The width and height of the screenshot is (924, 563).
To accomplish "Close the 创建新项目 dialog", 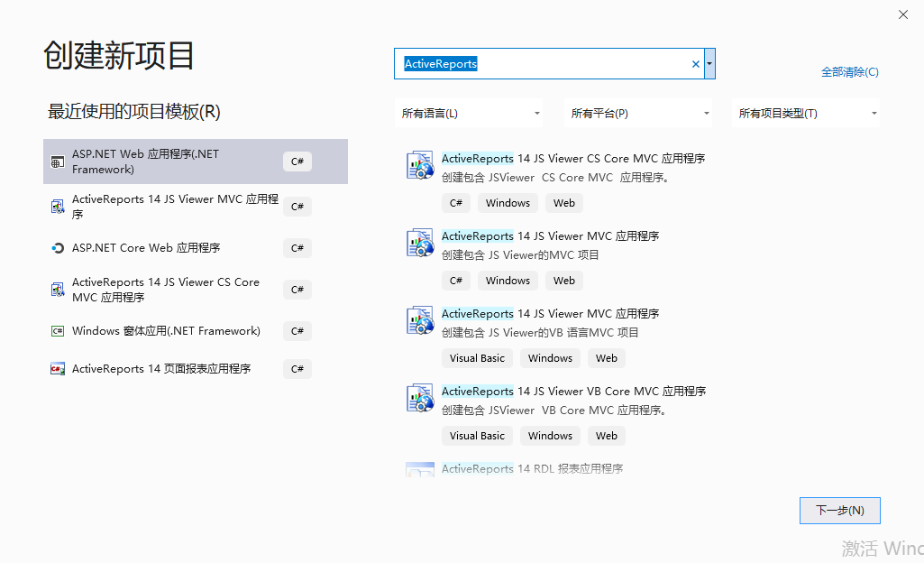I will pyautogui.click(x=902, y=14).
